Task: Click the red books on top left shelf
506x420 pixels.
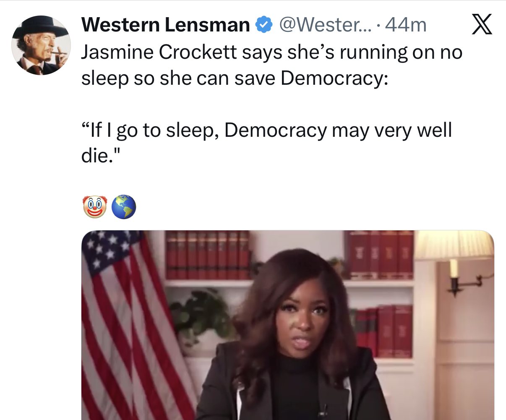Action: pyautogui.click(x=208, y=255)
